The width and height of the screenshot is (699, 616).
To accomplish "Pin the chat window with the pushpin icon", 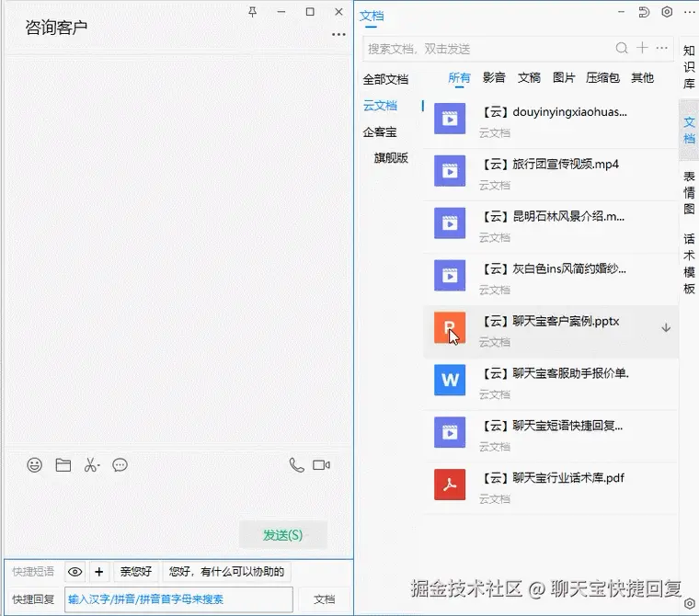I will pyautogui.click(x=252, y=12).
